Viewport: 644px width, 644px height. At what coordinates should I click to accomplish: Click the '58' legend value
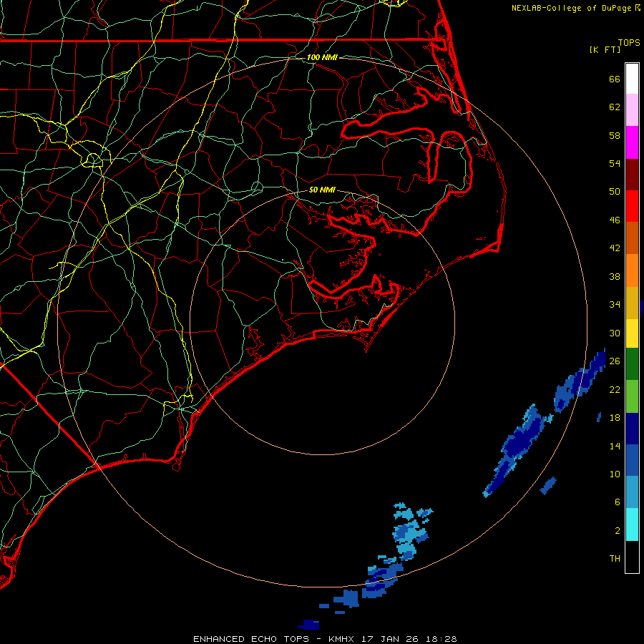(x=615, y=135)
